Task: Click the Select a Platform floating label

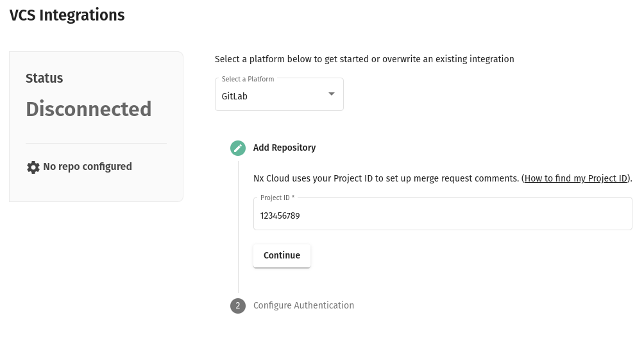Action: [248, 79]
